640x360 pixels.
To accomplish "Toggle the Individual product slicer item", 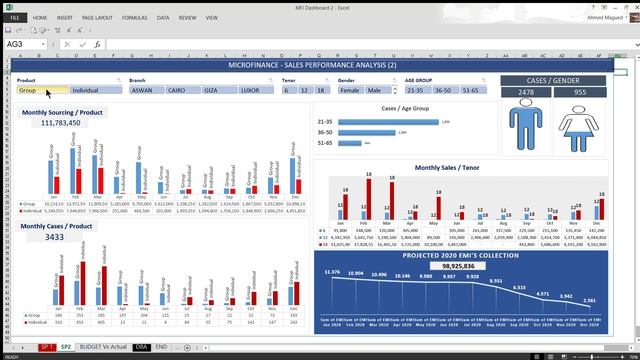I will click(96, 90).
